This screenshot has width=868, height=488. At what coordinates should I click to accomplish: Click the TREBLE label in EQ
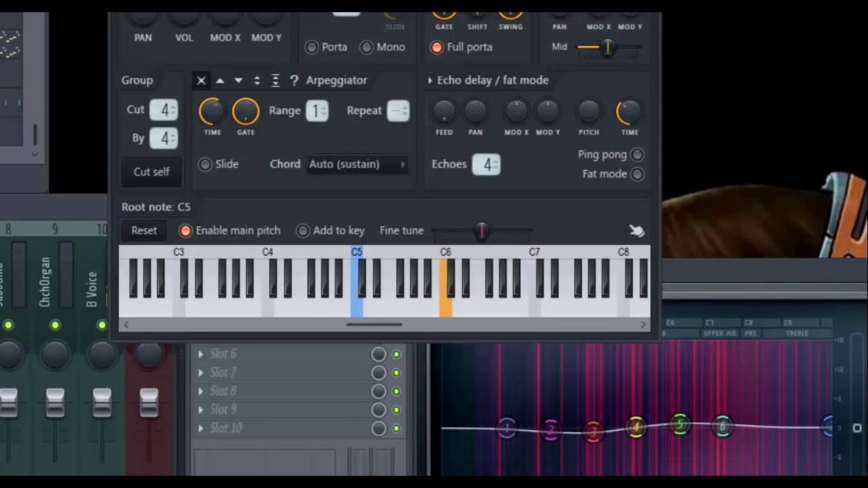pos(797,333)
